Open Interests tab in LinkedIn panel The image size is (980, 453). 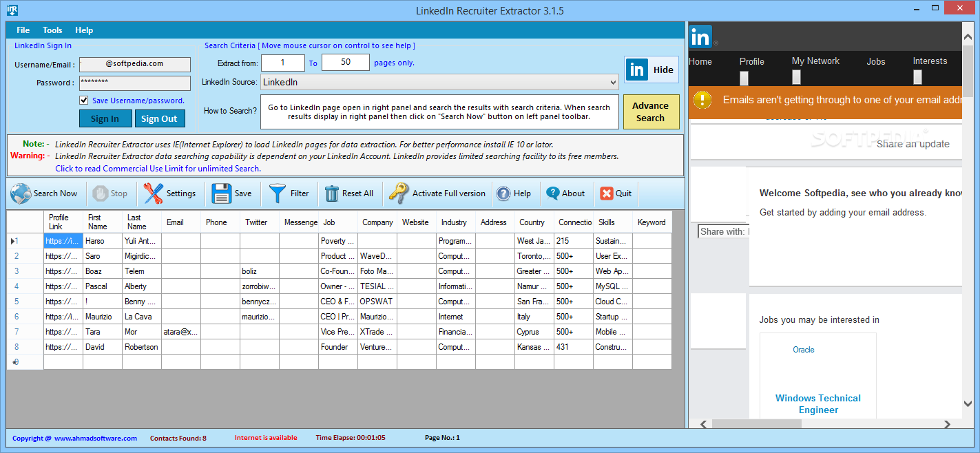pos(930,61)
